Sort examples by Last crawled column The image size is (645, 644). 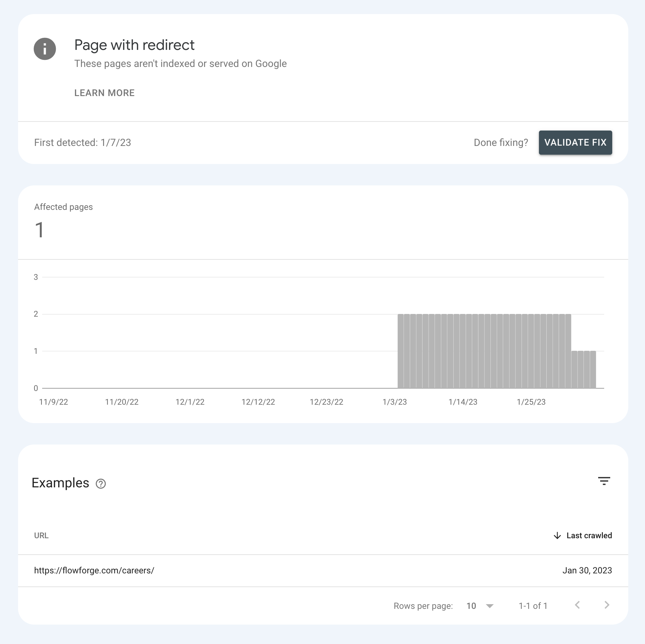(589, 536)
